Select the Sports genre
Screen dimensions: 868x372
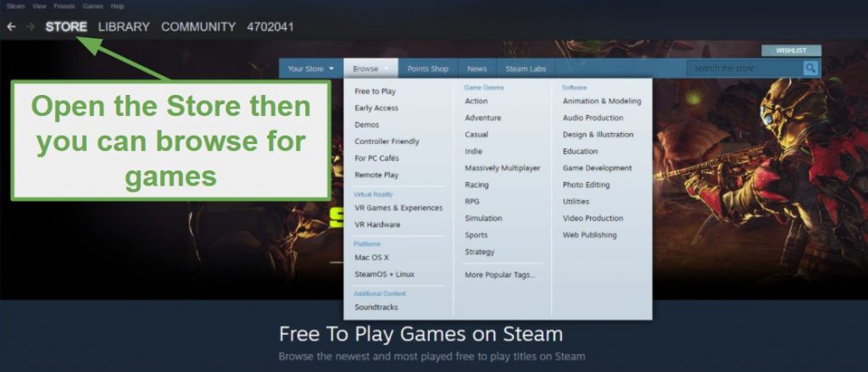tap(476, 235)
